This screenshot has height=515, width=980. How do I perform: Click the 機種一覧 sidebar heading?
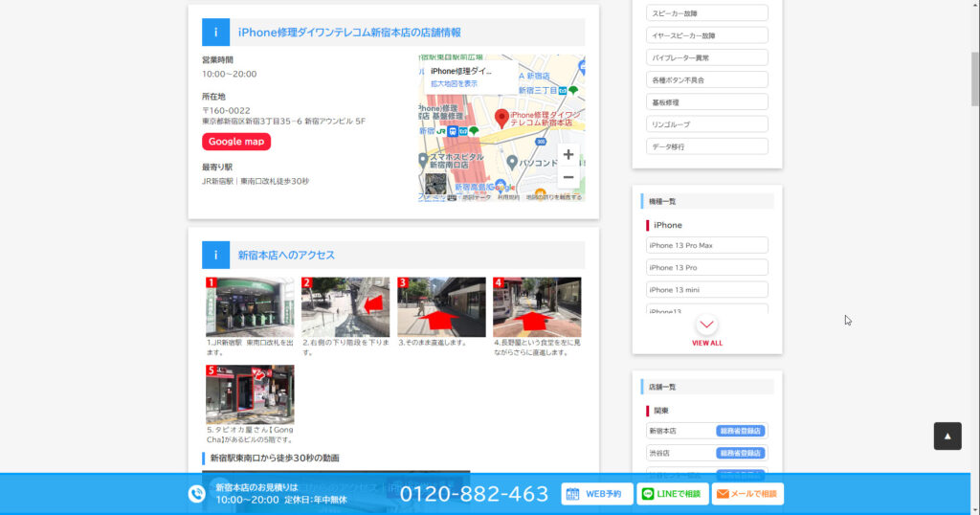(x=662, y=201)
